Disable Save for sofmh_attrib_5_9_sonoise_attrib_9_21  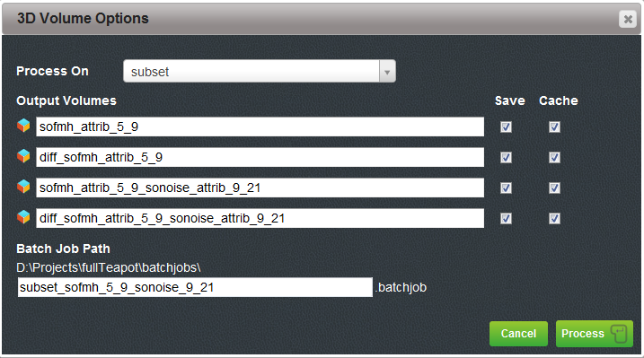(506, 188)
